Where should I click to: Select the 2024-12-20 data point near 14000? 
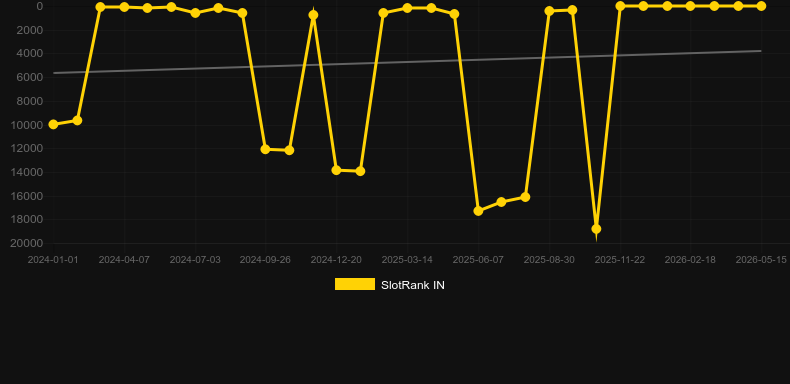coord(337,170)
